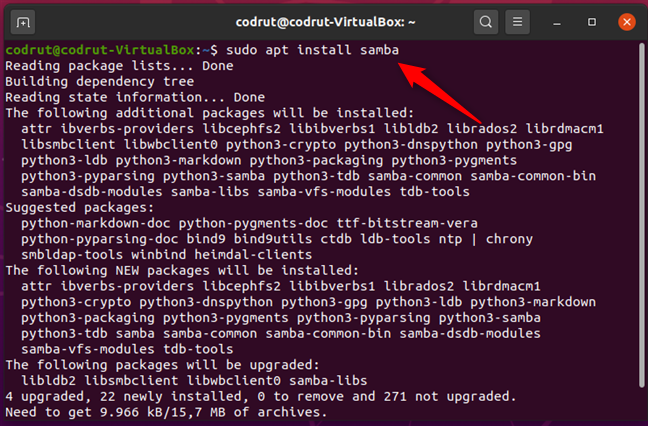Click the '4 upgraded, 22 newly installed' summary line
Image resolution: width=648 pixels, height=426 pixels.
pyautogui.click(x=261, y=396)
